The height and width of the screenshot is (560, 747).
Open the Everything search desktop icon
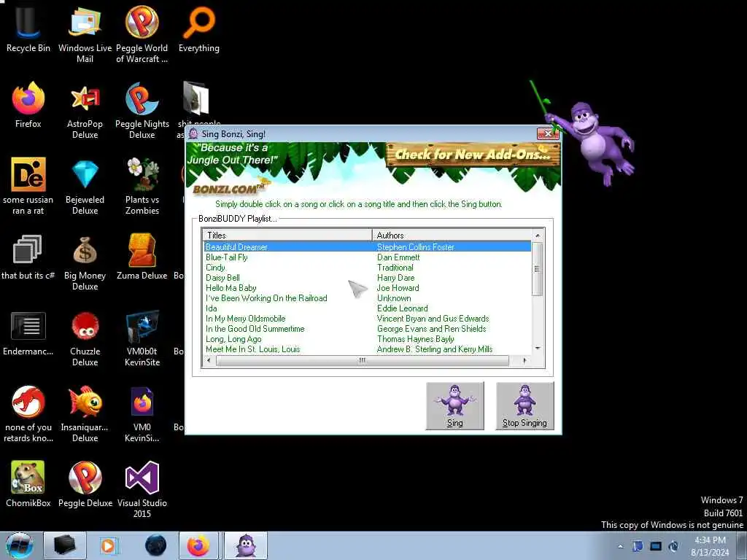click(x=199, y=30)
